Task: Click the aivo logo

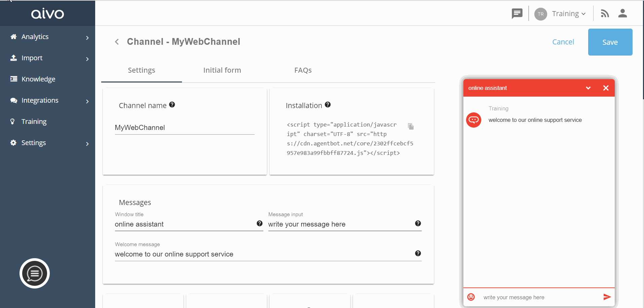Action: [x=47, y=13]
